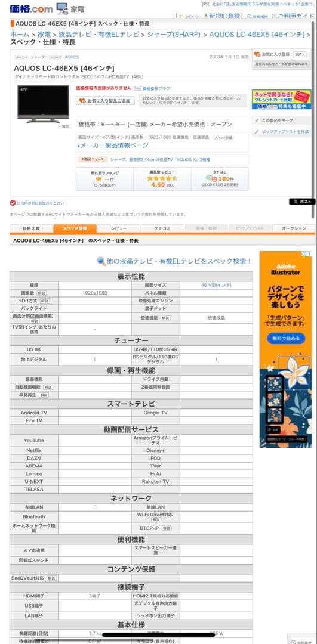This screenshot has width=317, height=644.
Task: Click the YouTube row label
Action: [x=33, y=440]
